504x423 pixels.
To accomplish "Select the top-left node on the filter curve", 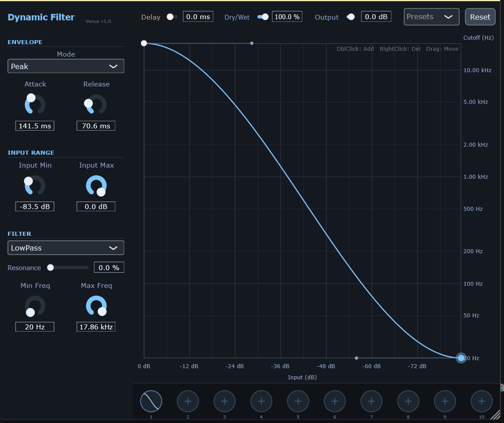I will [144, 43].
